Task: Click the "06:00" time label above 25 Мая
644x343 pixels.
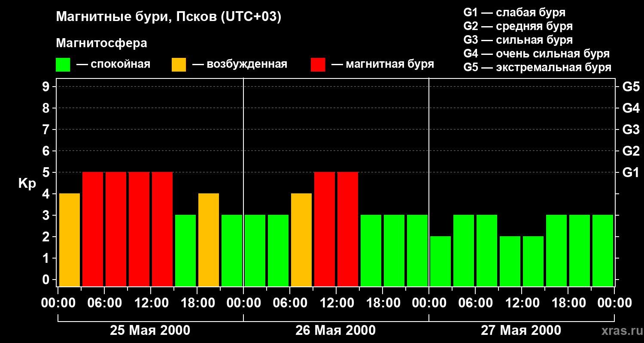Action: [x=104, y=303]
